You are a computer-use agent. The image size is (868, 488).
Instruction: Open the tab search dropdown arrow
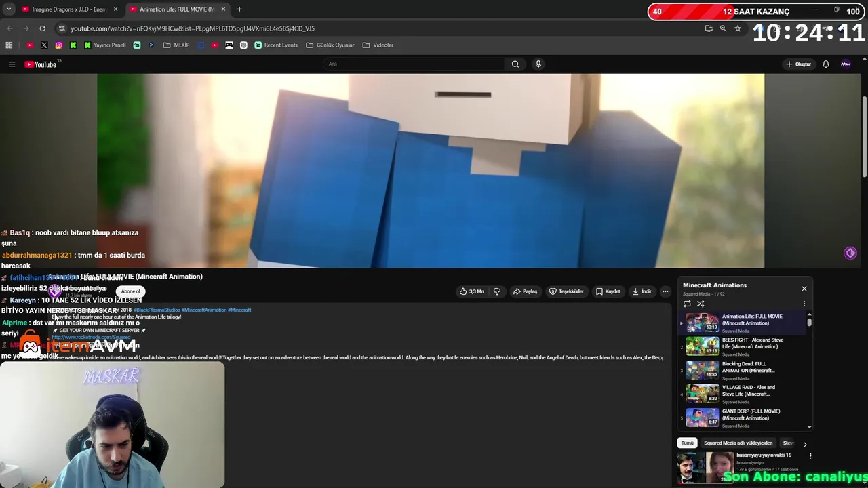coord(9,9)
